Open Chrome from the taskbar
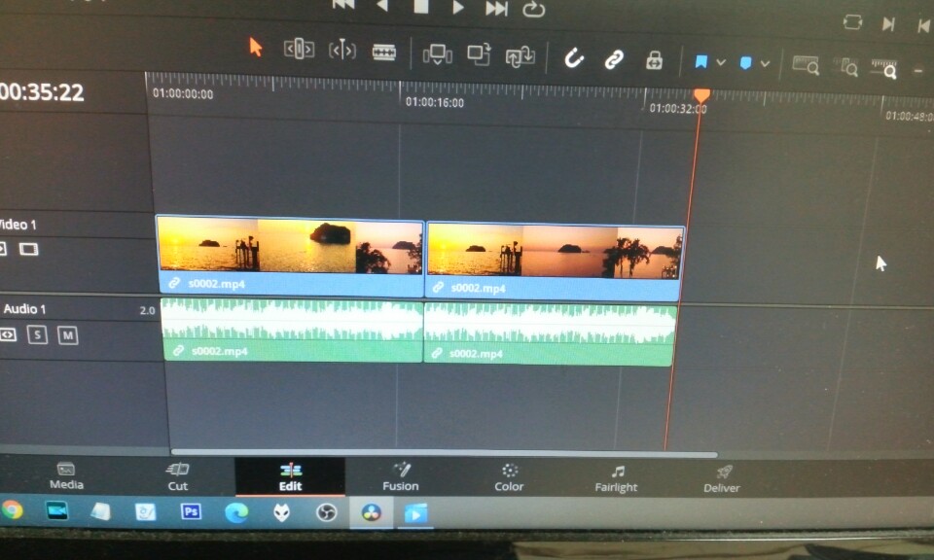Image resolution: width=934 pixels, height=560 pixels. tap(12, 510)
